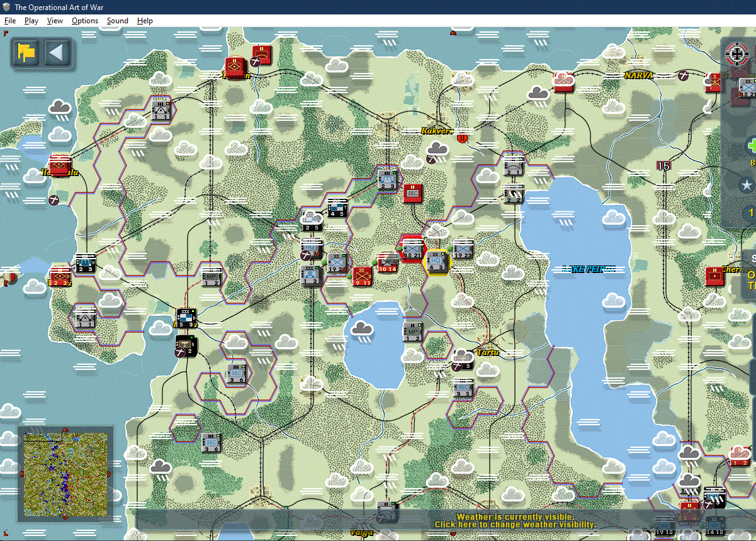
Task: Open the View menu
Action: (55, 21)
